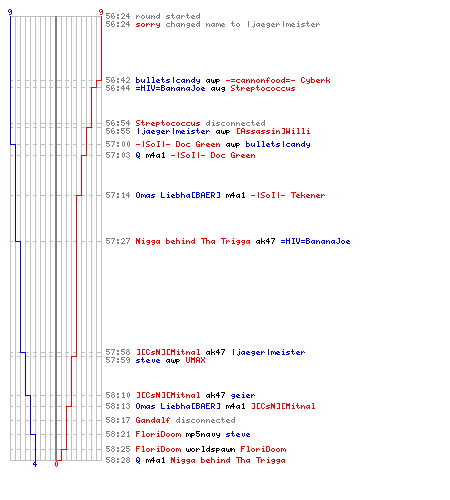
Task: Click the 58:28 final kill timestamp
Action: pos(118,460)
